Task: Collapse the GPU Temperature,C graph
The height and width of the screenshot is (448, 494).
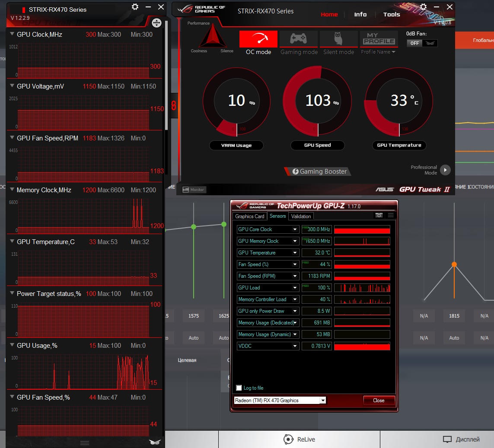Action: click(12, 241)
